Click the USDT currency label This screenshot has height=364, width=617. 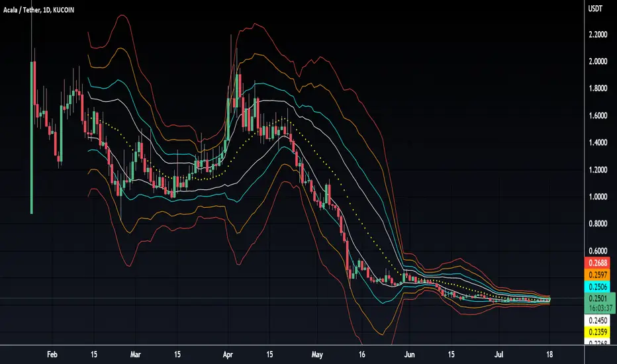(x=595, y=9)
